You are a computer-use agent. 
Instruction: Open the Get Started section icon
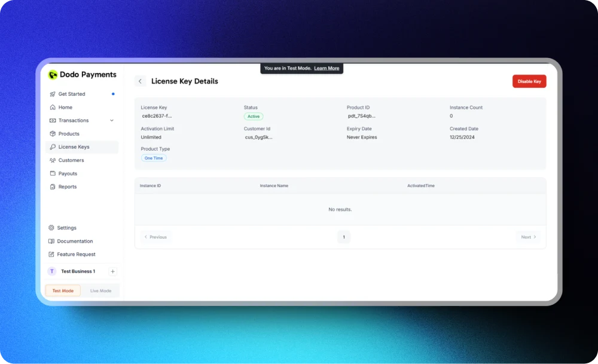click(x=53, y=94)
